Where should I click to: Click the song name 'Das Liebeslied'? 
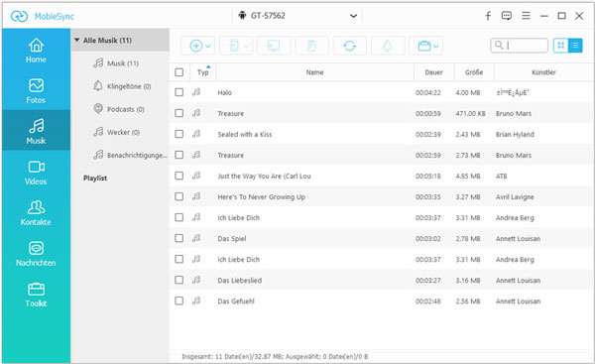[x=240, y=281]
